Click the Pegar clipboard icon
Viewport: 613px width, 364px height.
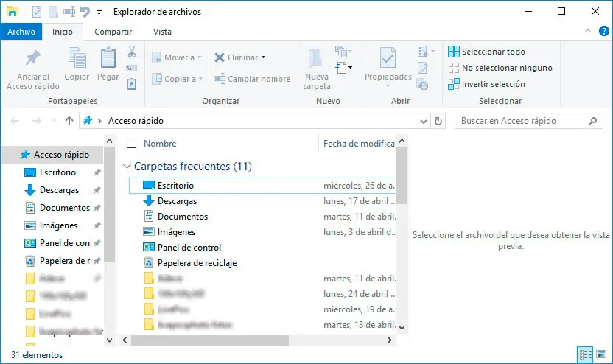click(108, 58)
